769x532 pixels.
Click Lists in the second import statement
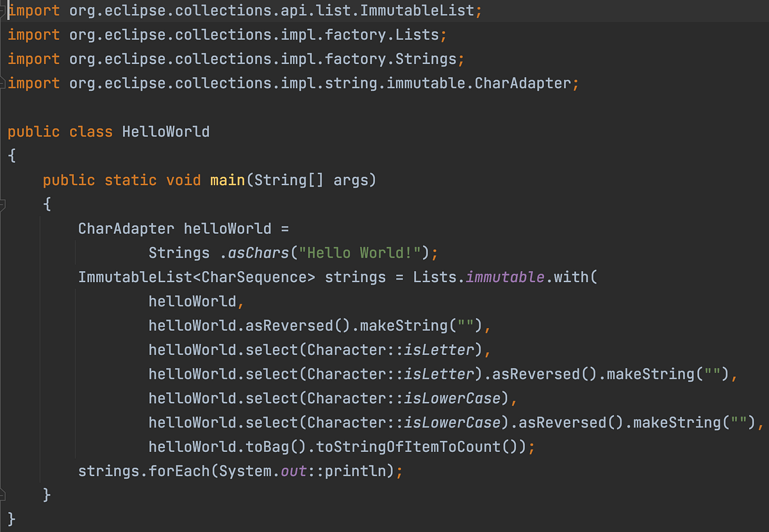(417, 35)
